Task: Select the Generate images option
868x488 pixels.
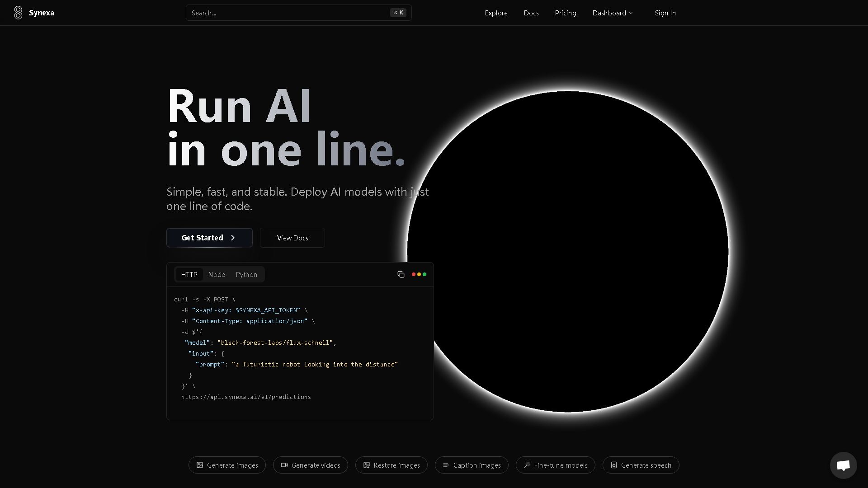Action: click(x=226, y=465)
